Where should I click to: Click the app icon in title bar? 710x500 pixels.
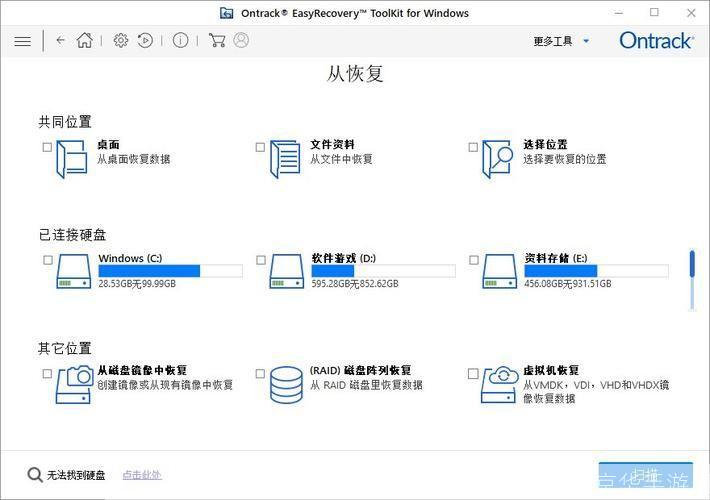[226, 13]
